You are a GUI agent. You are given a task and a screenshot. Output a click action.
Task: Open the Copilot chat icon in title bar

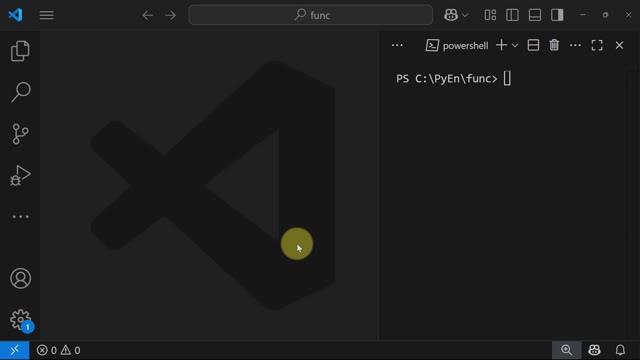pos(451,15)
